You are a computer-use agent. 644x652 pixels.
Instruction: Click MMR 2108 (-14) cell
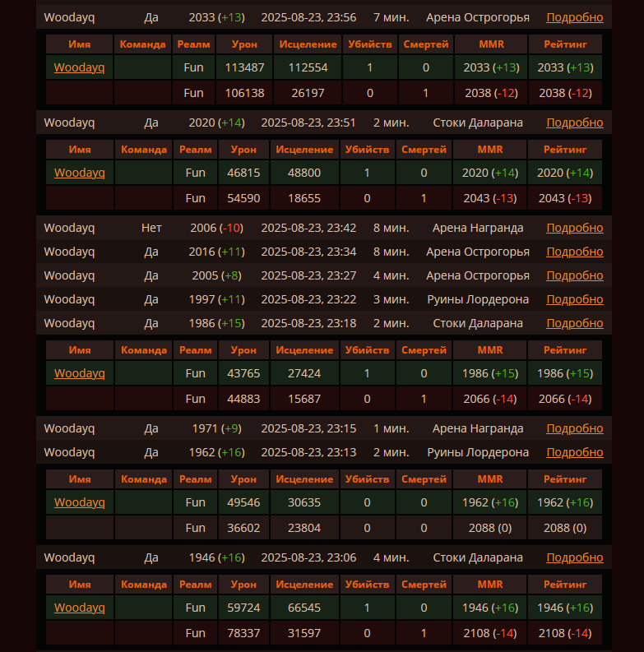coord(490,633)
